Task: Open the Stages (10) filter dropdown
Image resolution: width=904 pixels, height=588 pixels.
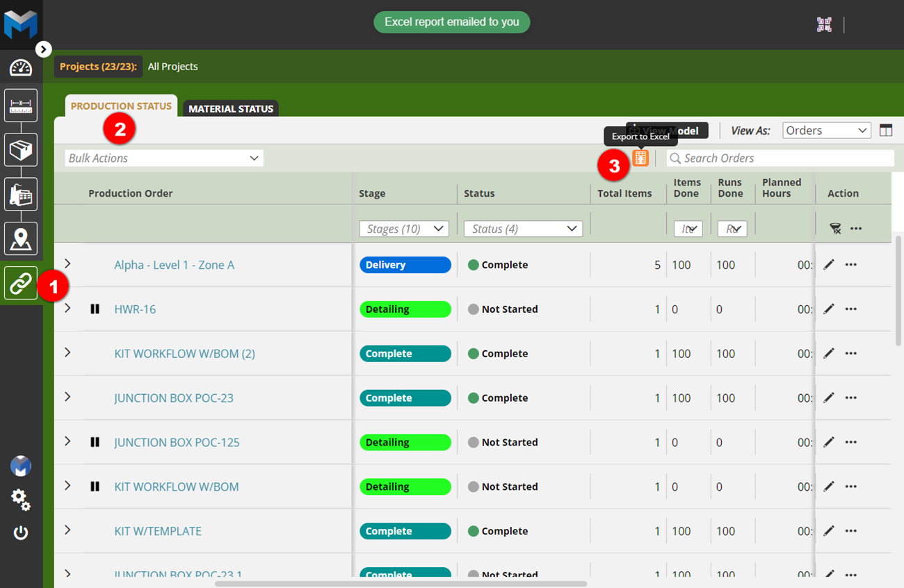Action: click(403, 229)
